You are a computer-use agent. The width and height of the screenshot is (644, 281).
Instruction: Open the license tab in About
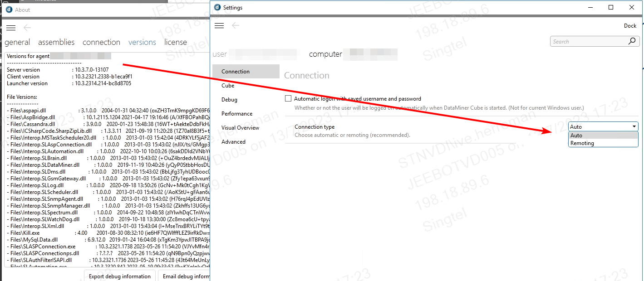click(176, 42)
